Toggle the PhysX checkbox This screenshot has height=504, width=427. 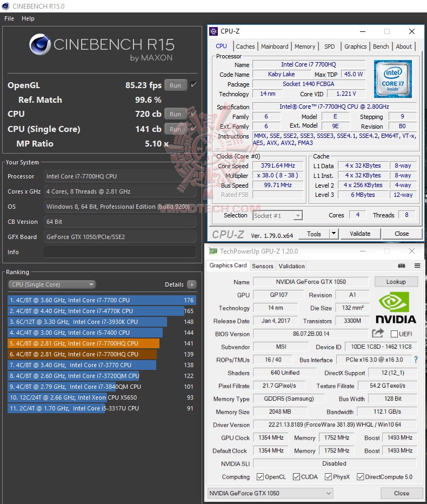[329, 476]
